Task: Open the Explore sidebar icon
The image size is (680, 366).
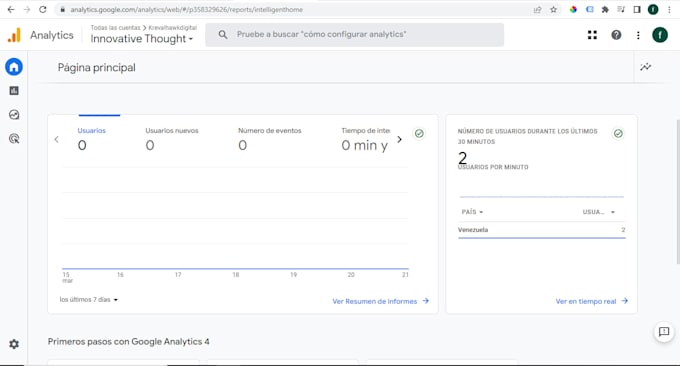Action: coord(14,114)
